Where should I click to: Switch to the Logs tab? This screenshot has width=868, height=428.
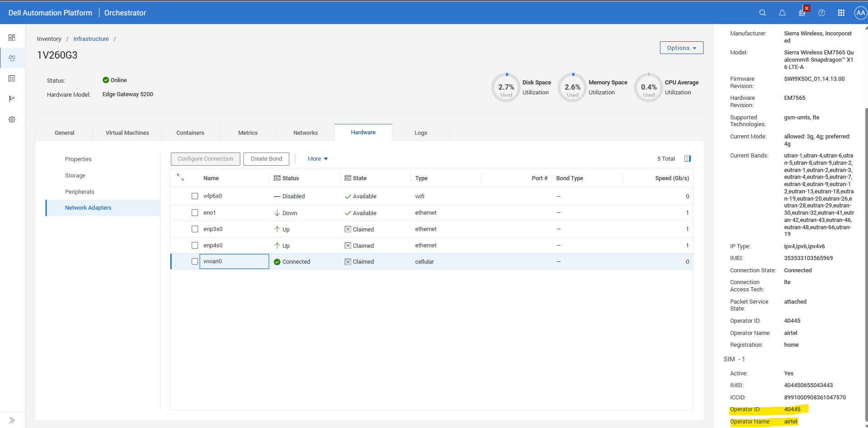pyautogui.click(x=421, y=133)
